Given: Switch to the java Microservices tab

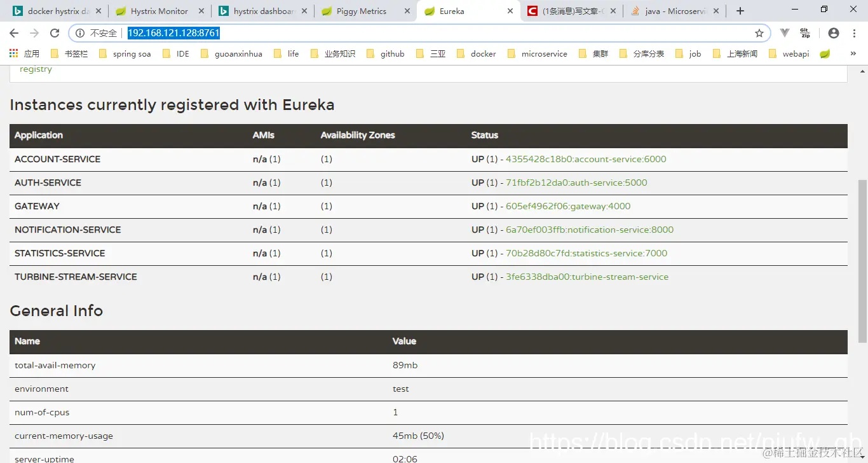Looking at the screenshot, I should coord(675,11).
